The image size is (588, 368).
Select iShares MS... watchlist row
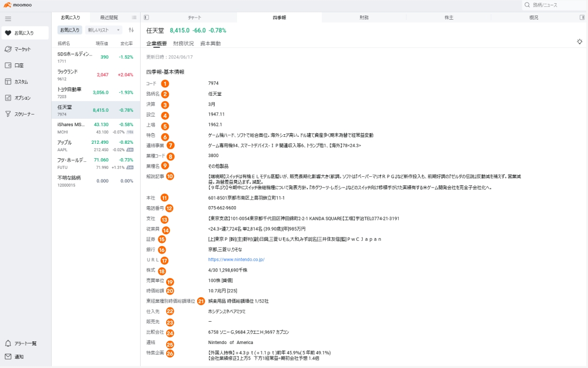(96, 127)
